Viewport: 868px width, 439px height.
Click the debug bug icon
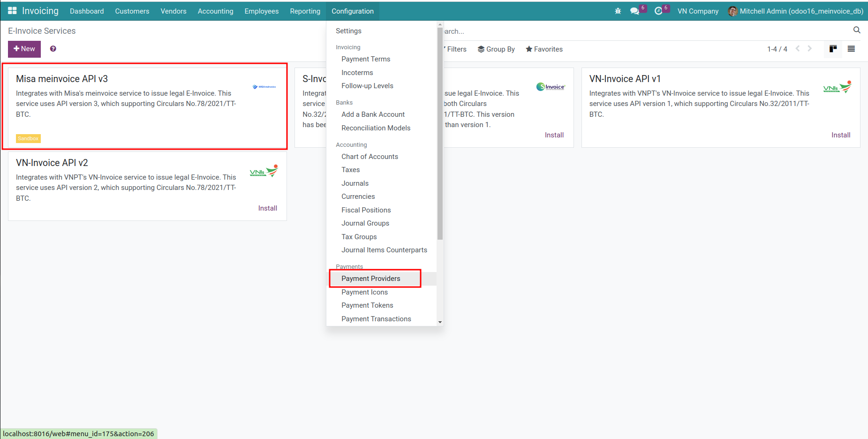coord(618,11)
